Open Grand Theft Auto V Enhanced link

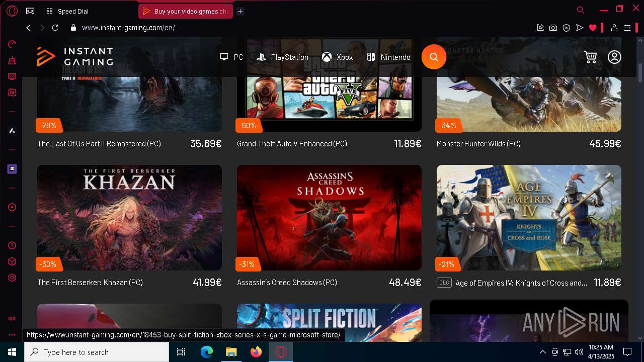tap(292, 144)
